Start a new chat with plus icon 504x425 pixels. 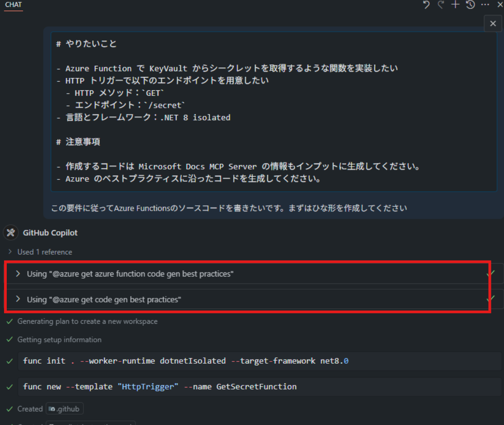point(455,5)
